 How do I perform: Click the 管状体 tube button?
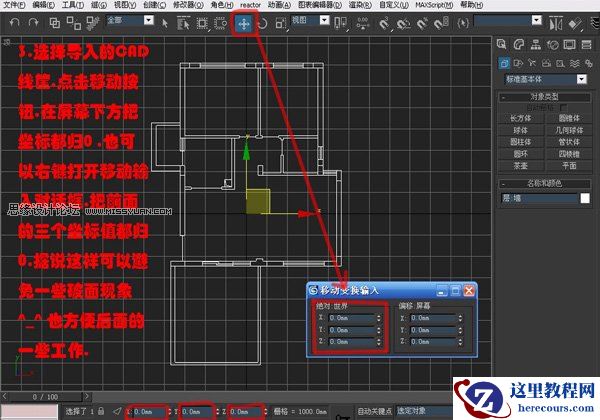tap(569, 142)
